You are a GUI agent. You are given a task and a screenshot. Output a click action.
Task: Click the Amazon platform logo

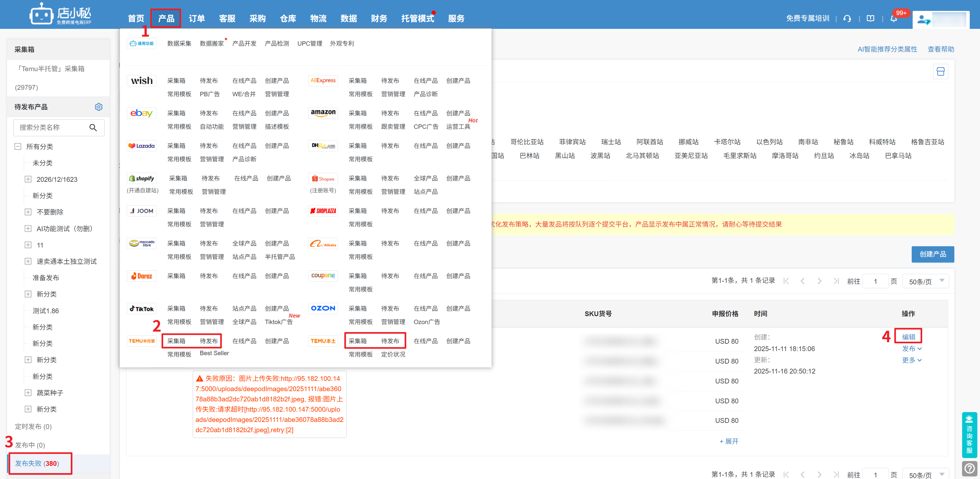click(x=323, y=113)
